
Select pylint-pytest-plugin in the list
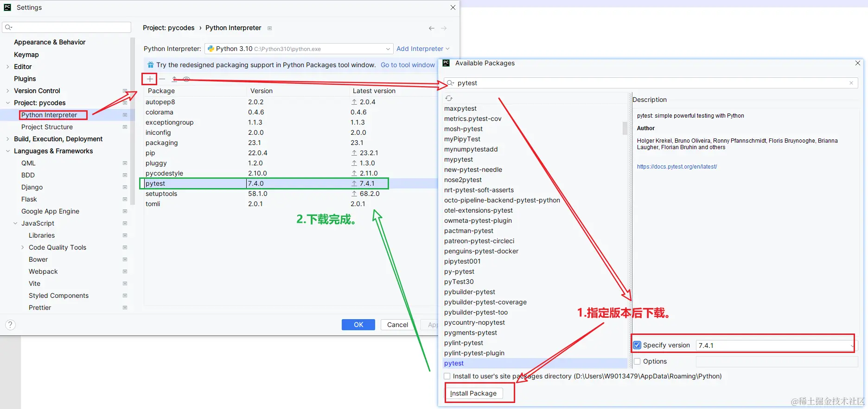point(535,353)
